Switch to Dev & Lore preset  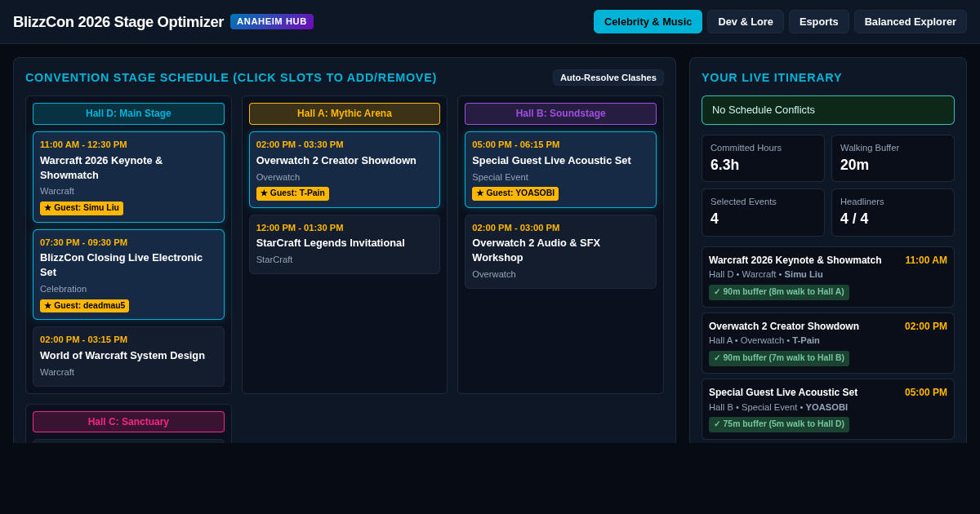tap(746, 21)
